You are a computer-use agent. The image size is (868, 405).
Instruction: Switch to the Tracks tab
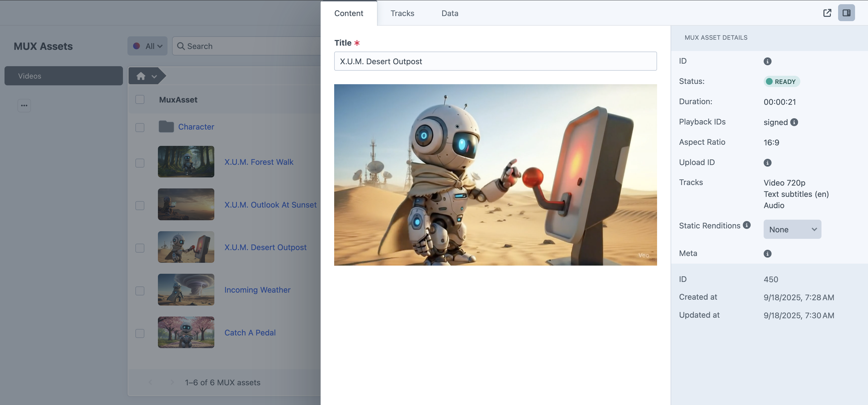pyautogui.click(x=402, y=14)
